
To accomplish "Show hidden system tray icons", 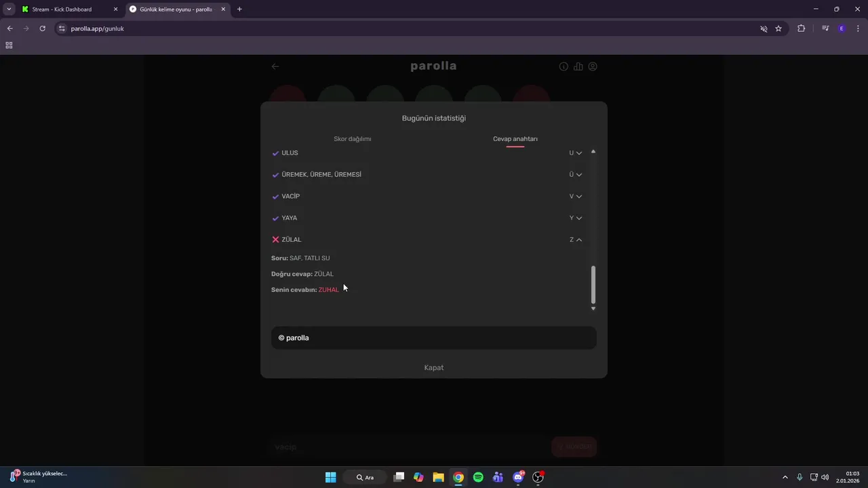I will click(785, 477).
